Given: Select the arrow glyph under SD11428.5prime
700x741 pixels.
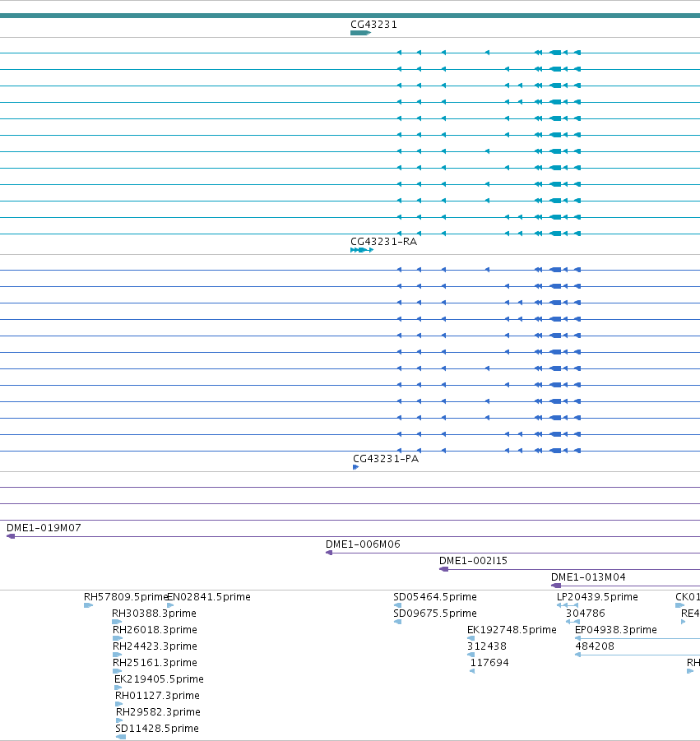Looking at the screenshot, I should coord(121,737).
